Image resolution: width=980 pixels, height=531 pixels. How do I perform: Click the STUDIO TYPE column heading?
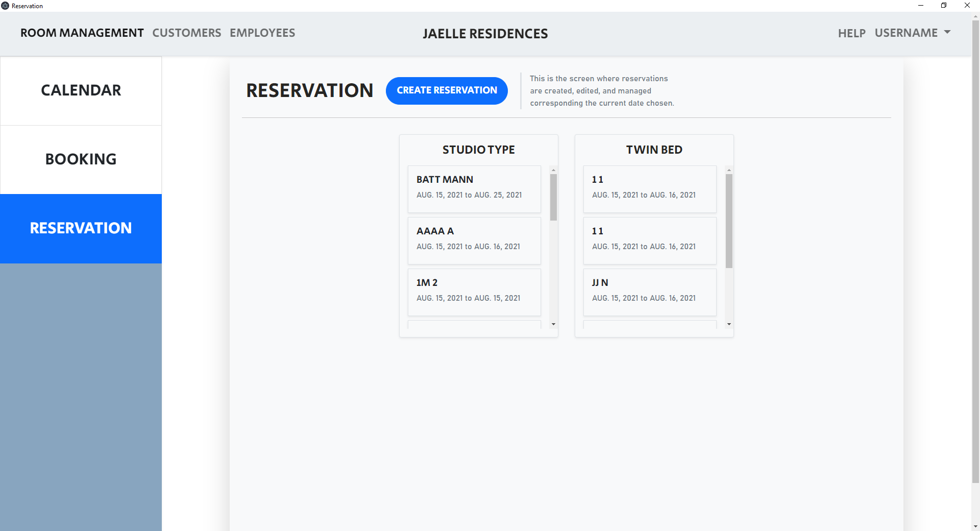click(x=479, y=150)
